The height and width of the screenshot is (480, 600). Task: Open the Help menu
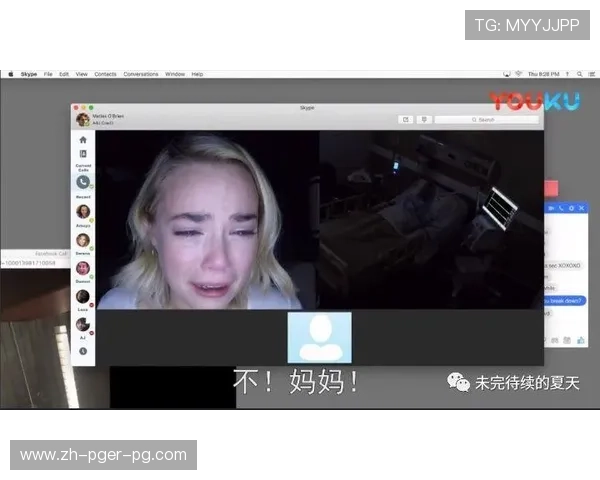point(197,74)
